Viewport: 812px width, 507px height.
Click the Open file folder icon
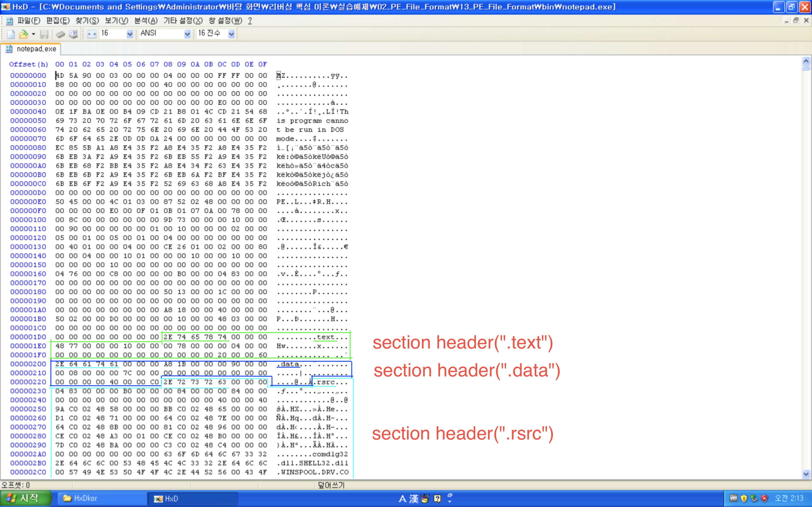[x=23, y=34]
